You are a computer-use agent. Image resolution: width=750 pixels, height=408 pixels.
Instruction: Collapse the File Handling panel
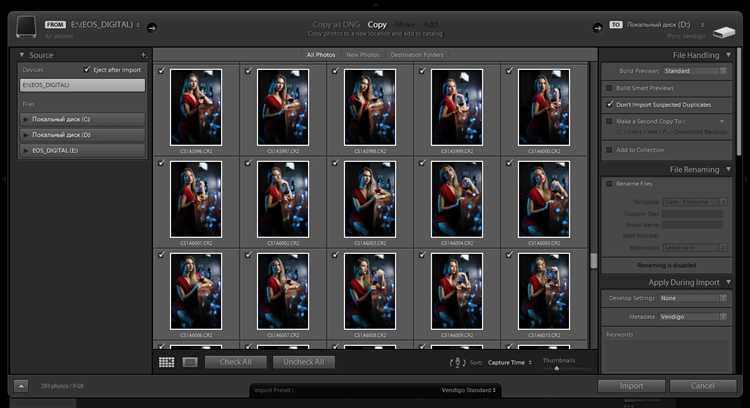(728, 55)
